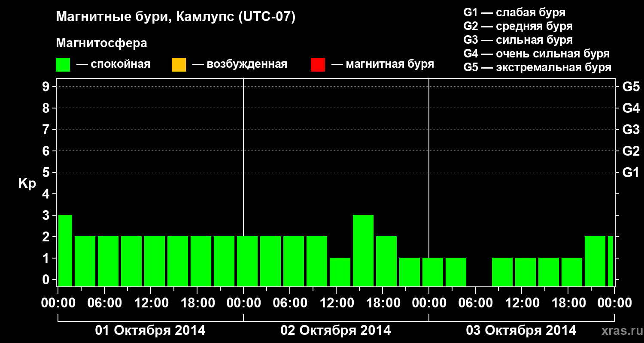
Task: Click the 'Kp' axis title
Action: point(27,184)
